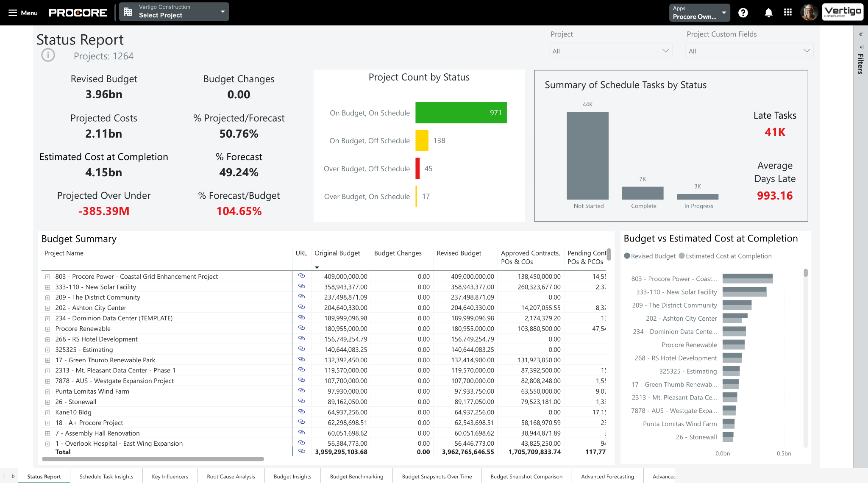Click the Vertigo Construction logo
Viewport: 868px width, 483px height.
[x=843, y=11]
